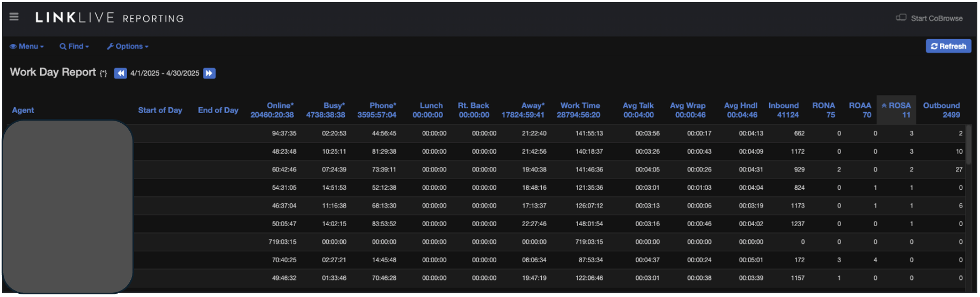Sort table by End of Day
Viewport: 980px width, 297px height.
coord(218,110)
